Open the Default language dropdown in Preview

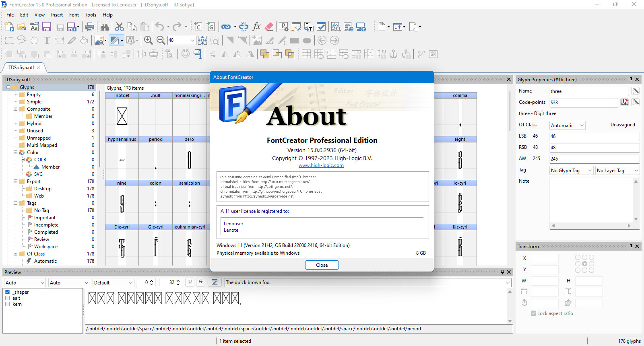tap(113, 283)
